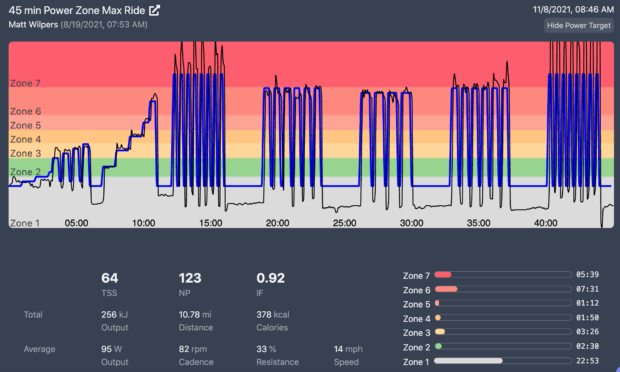The image size is (620, 372).
Task: Click the Zone 4 progress bar
Action: point(503,317)
